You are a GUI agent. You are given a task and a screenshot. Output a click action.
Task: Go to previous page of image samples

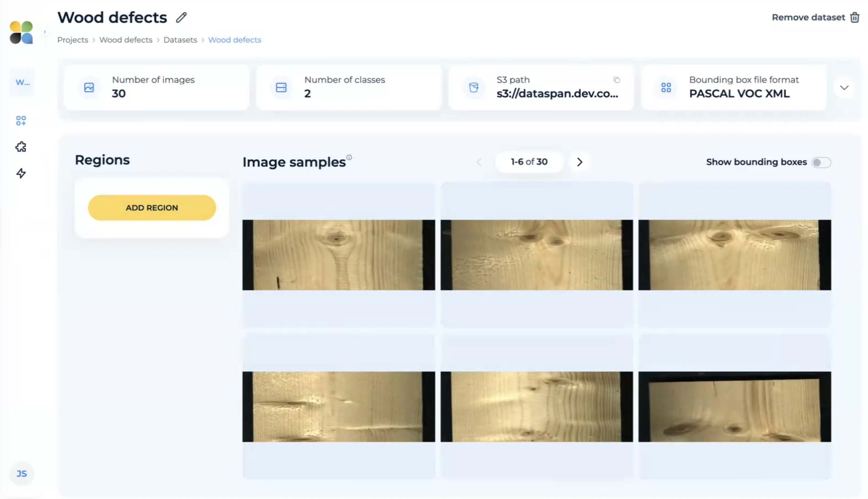[479, 162]
